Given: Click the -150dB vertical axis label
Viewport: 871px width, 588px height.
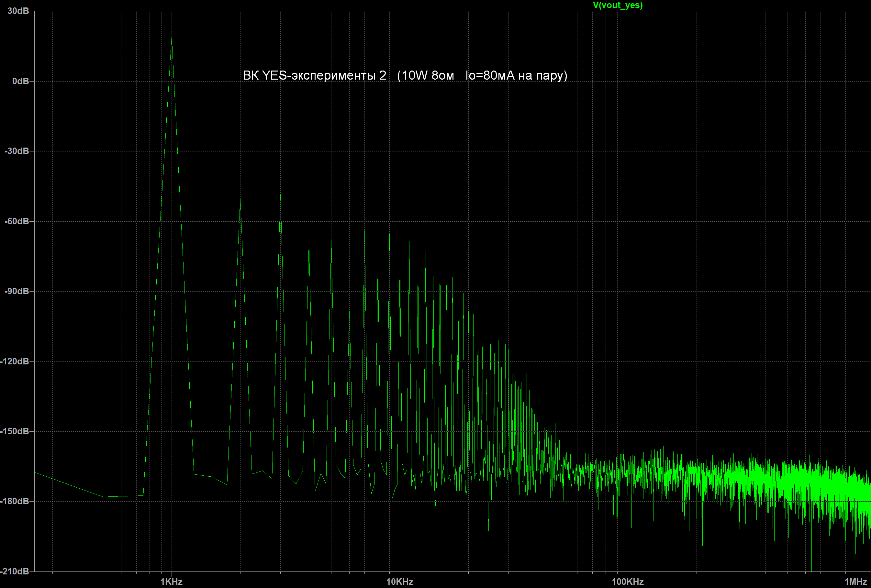Looking at the screenshot, I should (x=15, y=431).
